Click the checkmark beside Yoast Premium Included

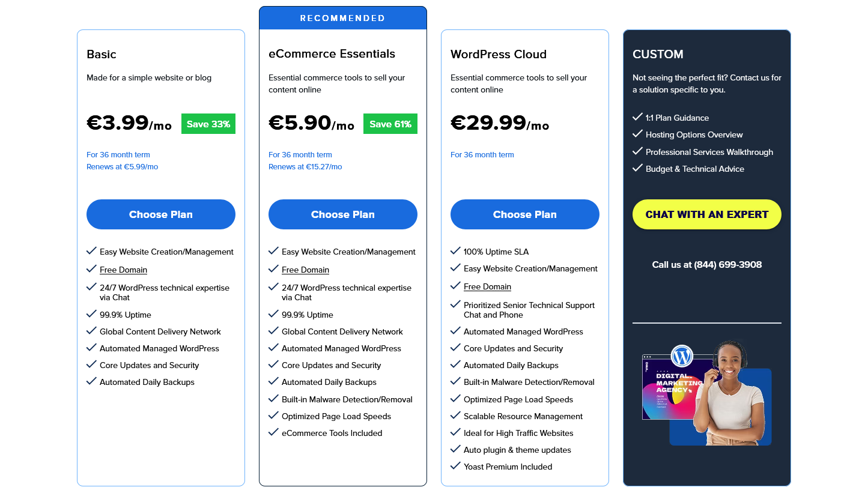tap(455, 466)
